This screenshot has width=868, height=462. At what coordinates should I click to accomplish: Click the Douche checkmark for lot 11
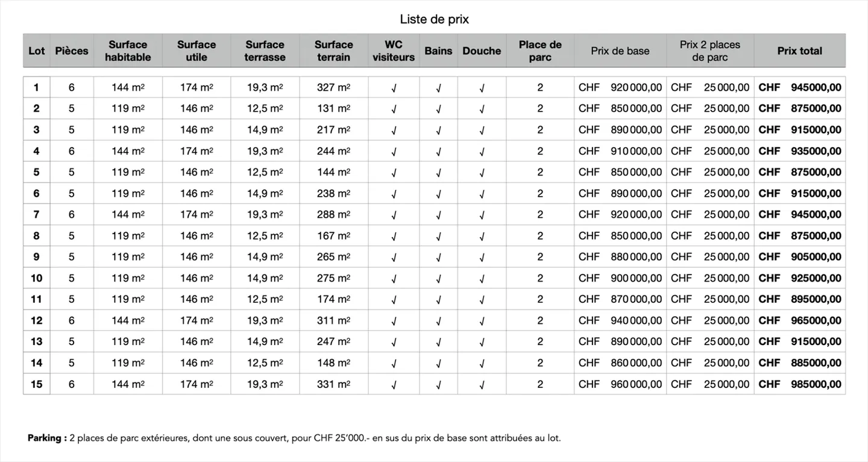(482, 300)
